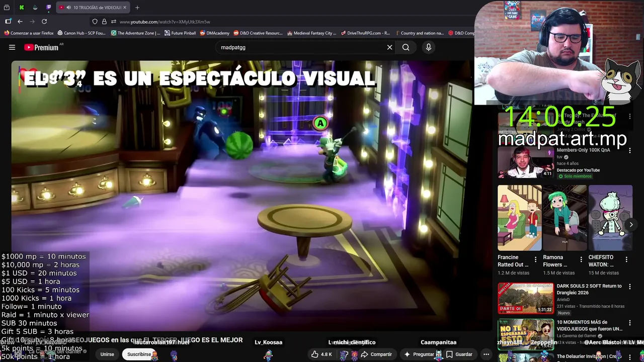Run search with the magnifier button
The height and width of the screenshot is (362, 644).
406,47
